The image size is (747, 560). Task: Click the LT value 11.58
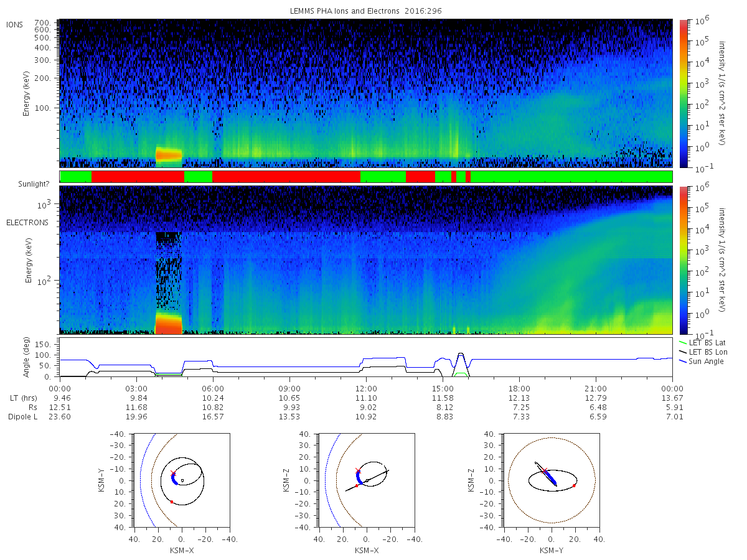[443, 398]
